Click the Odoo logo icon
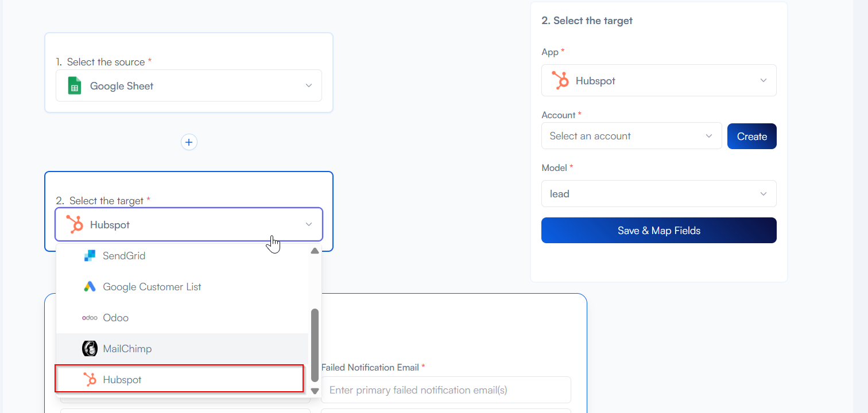 90,318
